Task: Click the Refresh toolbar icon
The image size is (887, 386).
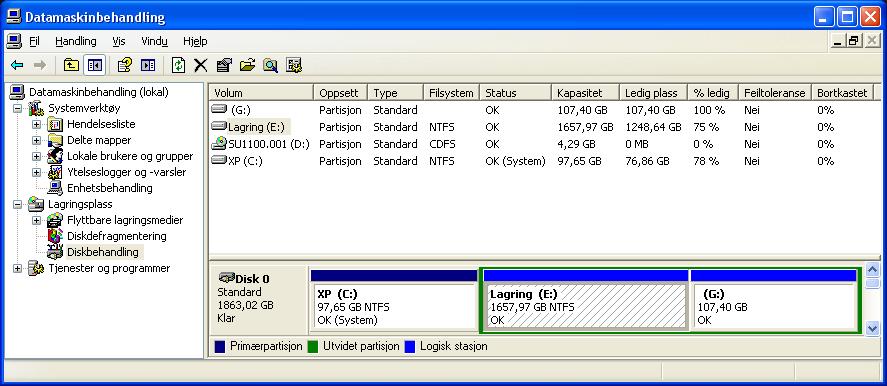Action: (x=178, y=66)
